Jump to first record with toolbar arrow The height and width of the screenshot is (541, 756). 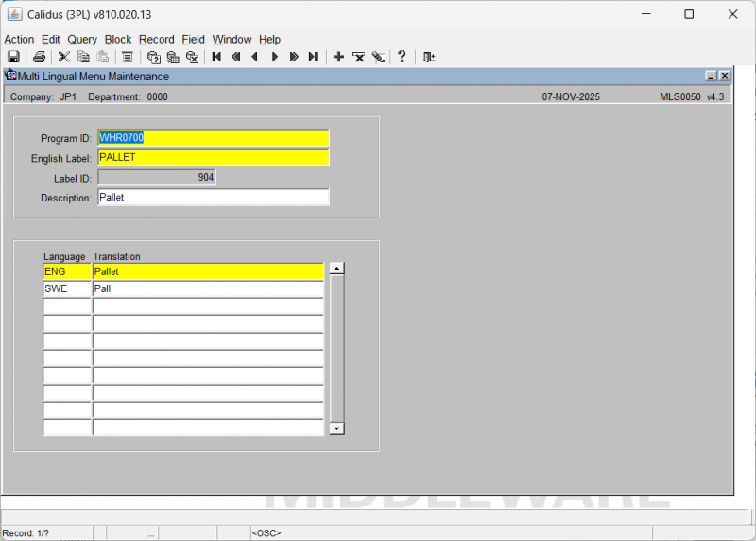click(216, 57)
